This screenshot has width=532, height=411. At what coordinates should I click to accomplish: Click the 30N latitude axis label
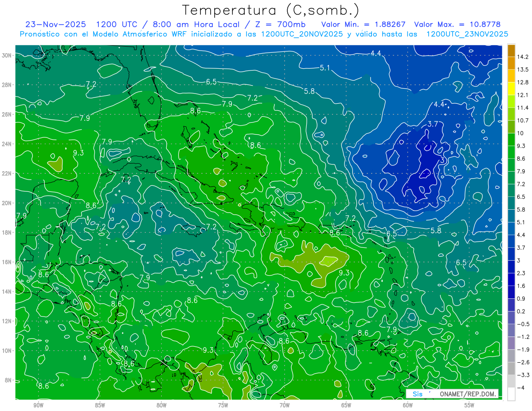pos(7,55)
